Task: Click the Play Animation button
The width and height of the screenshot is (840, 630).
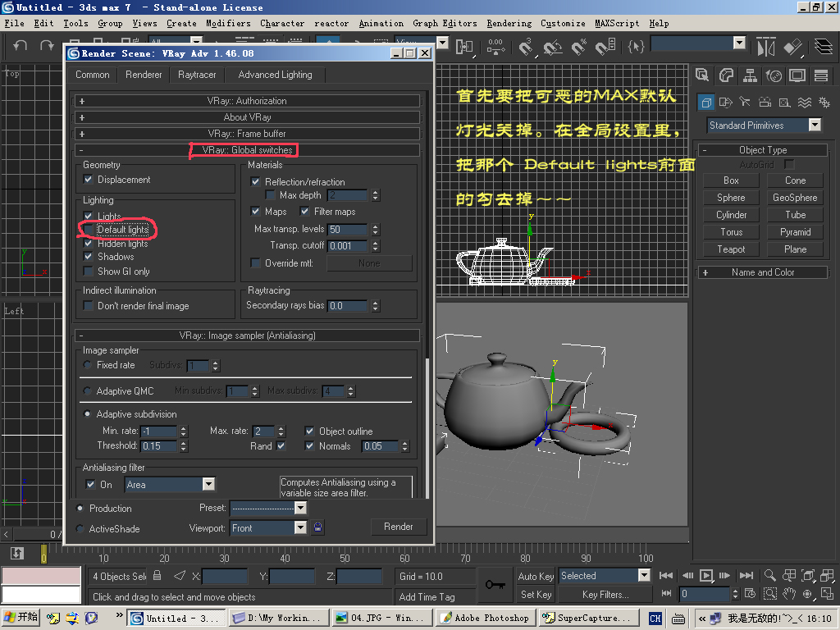Action: [706, 575]
